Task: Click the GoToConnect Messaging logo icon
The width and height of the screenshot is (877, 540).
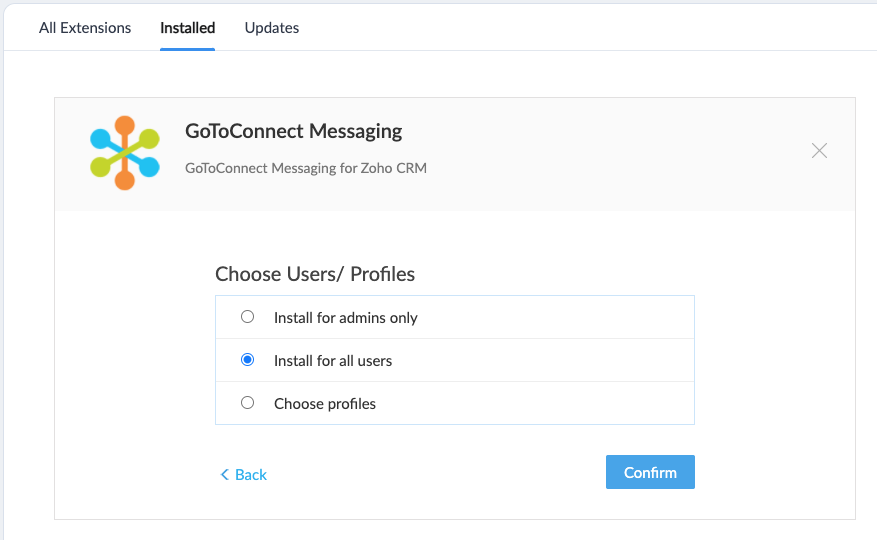Action: (125, 153)
